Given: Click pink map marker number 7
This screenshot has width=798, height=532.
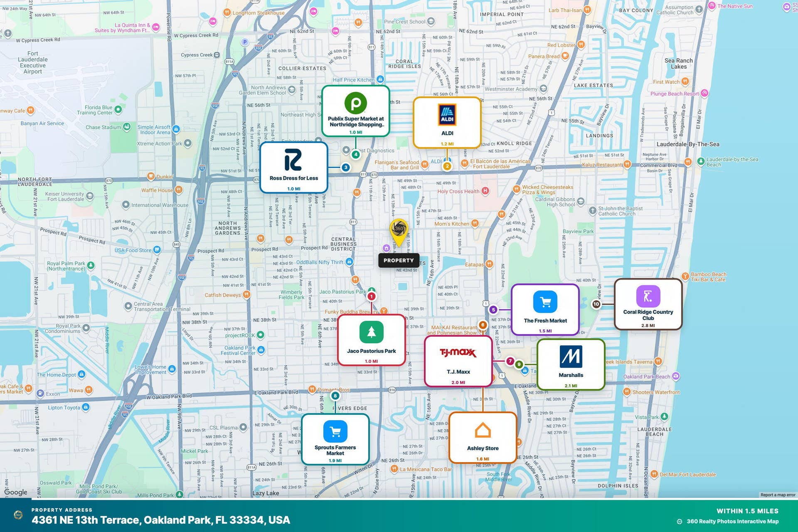Looking at the screenshot, I should point(510,361).
